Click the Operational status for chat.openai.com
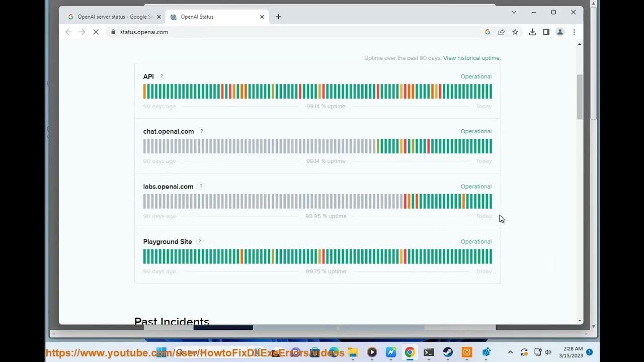 click(x=476, y=131)
